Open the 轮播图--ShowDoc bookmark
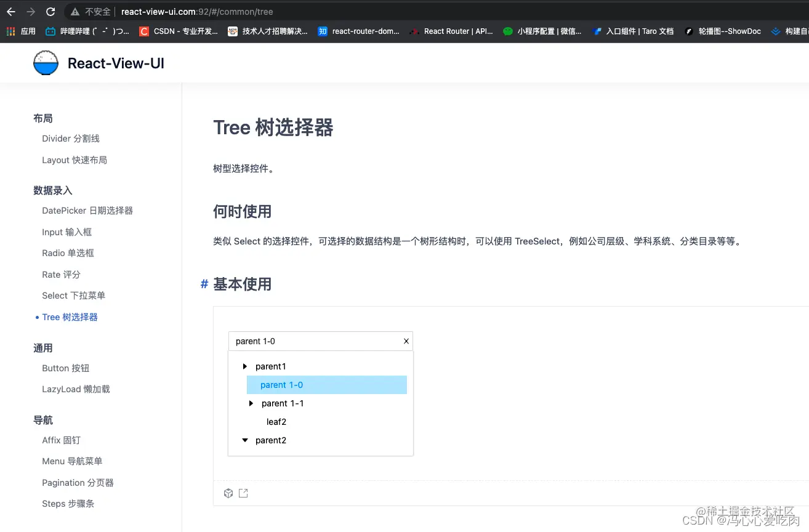The width and height of the screenshot is (809, 532). click(x=723, y=31)
